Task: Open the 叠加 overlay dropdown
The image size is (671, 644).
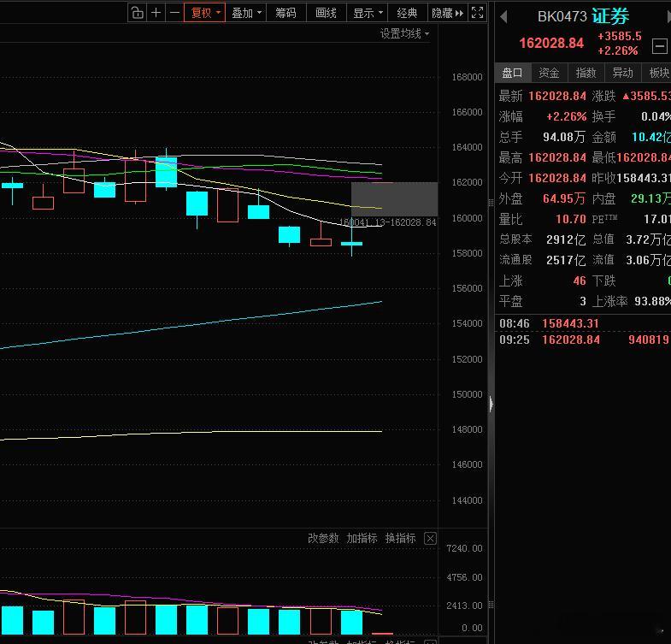Action: tap(246, 13)
